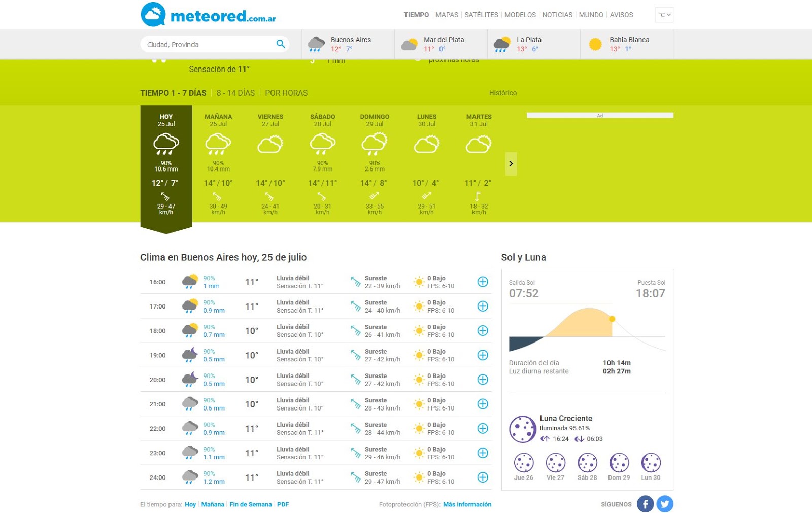The width and height of the screenshot is (812, 513).
Task: Click the 18:00 rain cloud icon
Action: [x=190, y=330]
